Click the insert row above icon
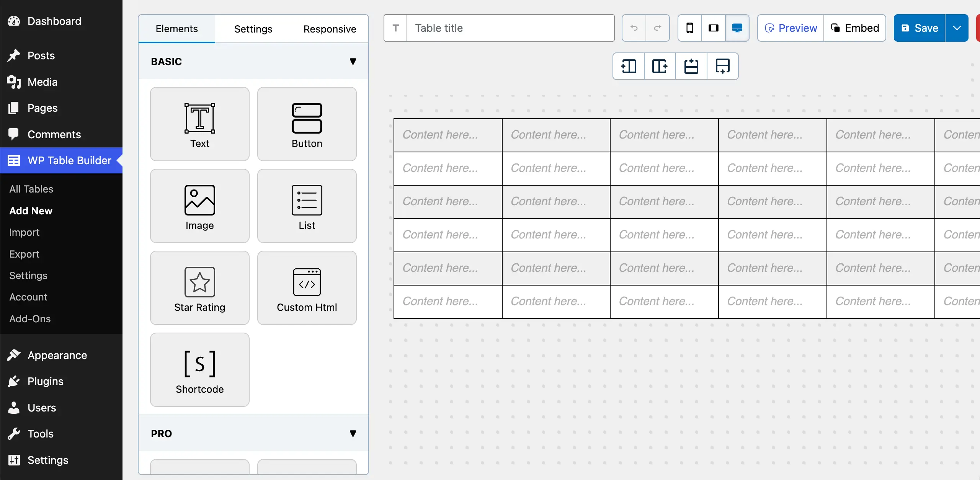This screenshot has width=980, height=480. [691, 66]
